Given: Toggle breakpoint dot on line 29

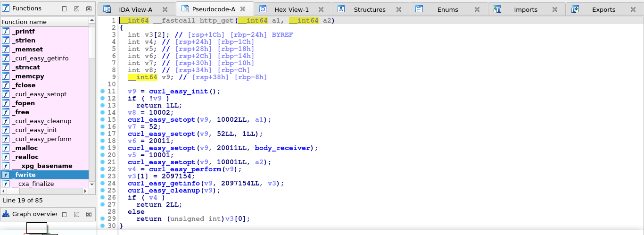Looking at the screenshot, I should [x=102, y=218].
